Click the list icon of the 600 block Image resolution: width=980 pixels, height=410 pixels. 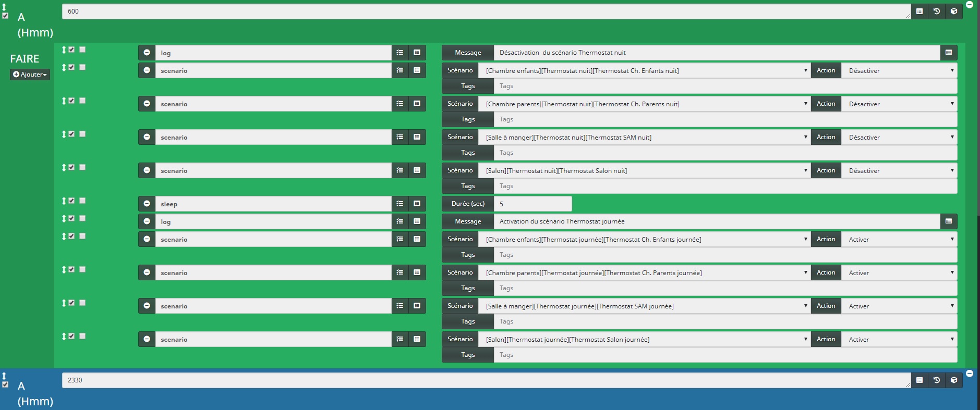(919, 11)
